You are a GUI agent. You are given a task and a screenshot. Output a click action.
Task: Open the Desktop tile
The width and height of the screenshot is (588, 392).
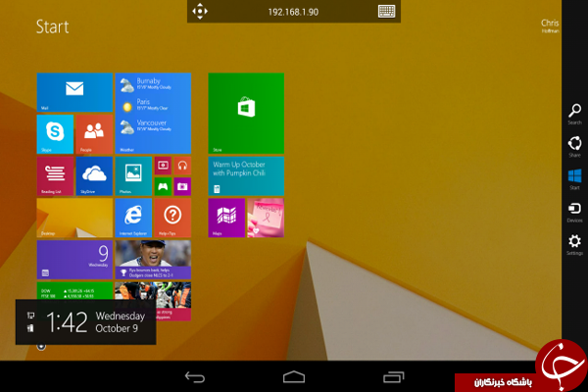74,218
